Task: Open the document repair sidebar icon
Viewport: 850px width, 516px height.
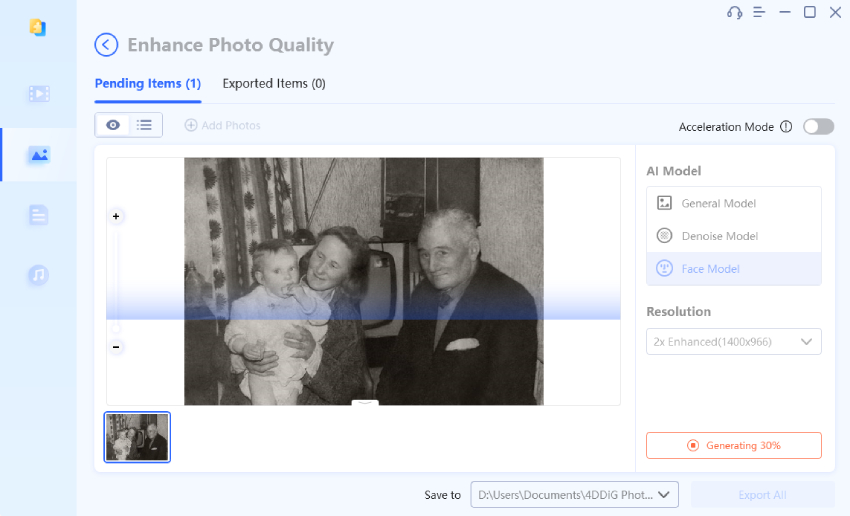Action: (x=39, y=215)
